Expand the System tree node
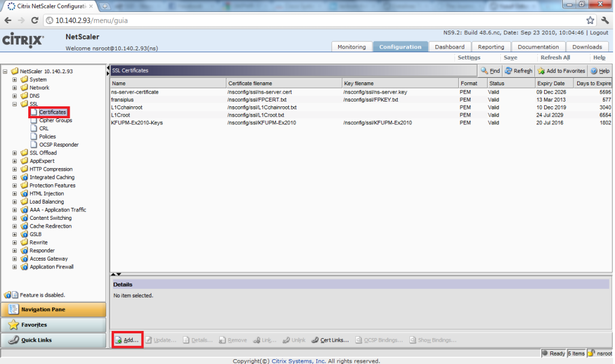The image size is (615, 364). pos(14,80)
